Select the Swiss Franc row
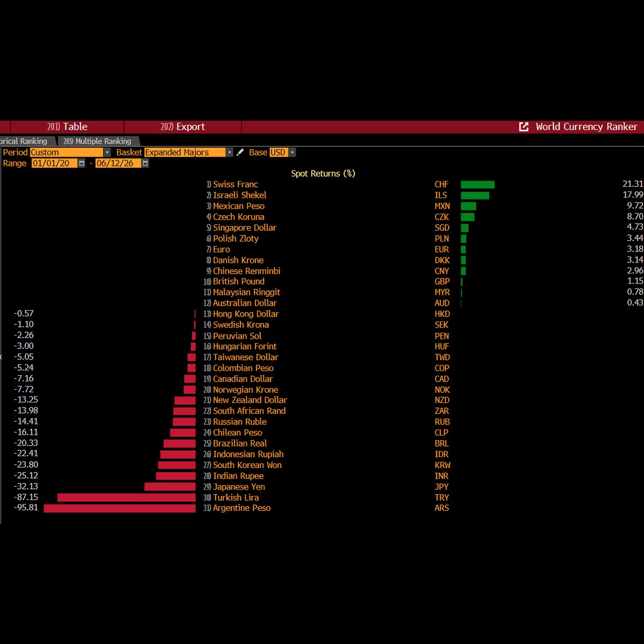The width and height of the screenshot is (644, 644). 322,184
